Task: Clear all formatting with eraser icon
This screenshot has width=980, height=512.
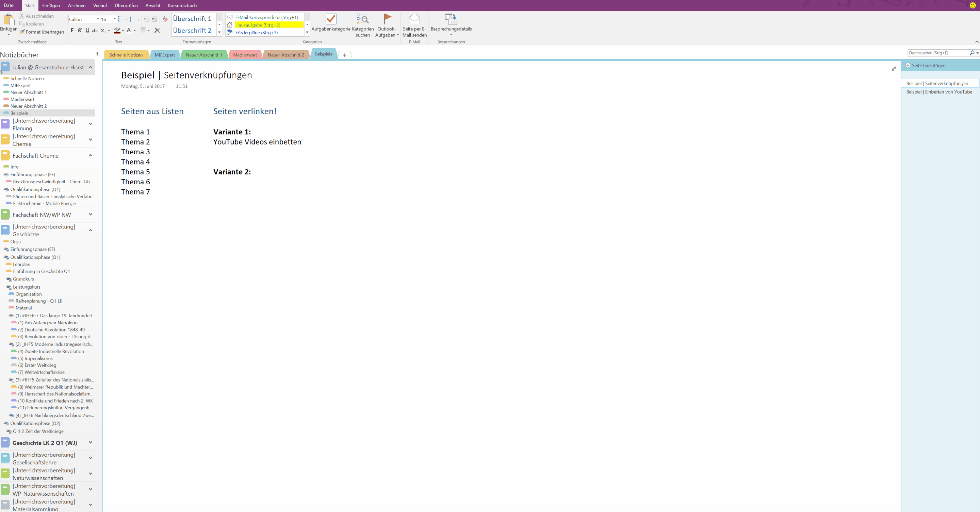Action: click(165, 19)
